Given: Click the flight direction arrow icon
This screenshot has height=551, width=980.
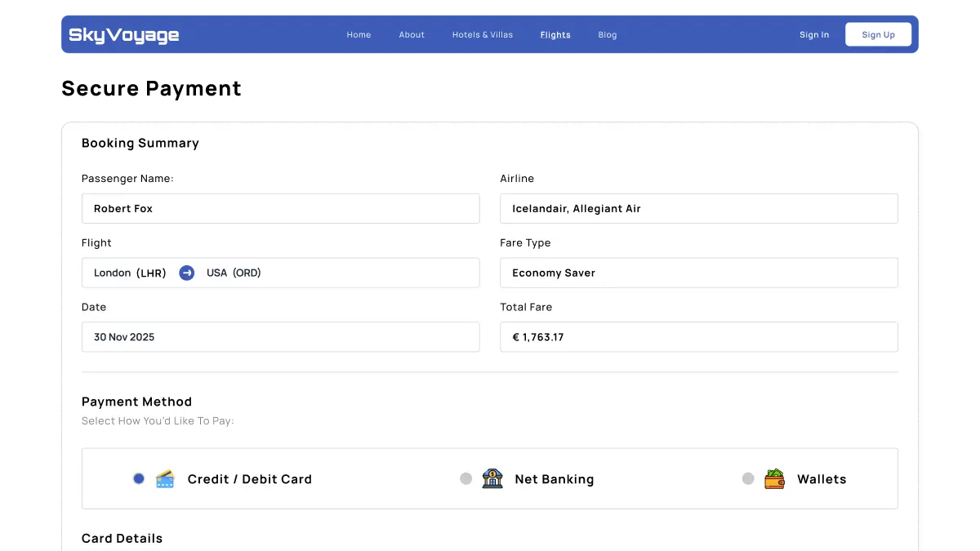Looking at the screenshot, I should (187, 273).
